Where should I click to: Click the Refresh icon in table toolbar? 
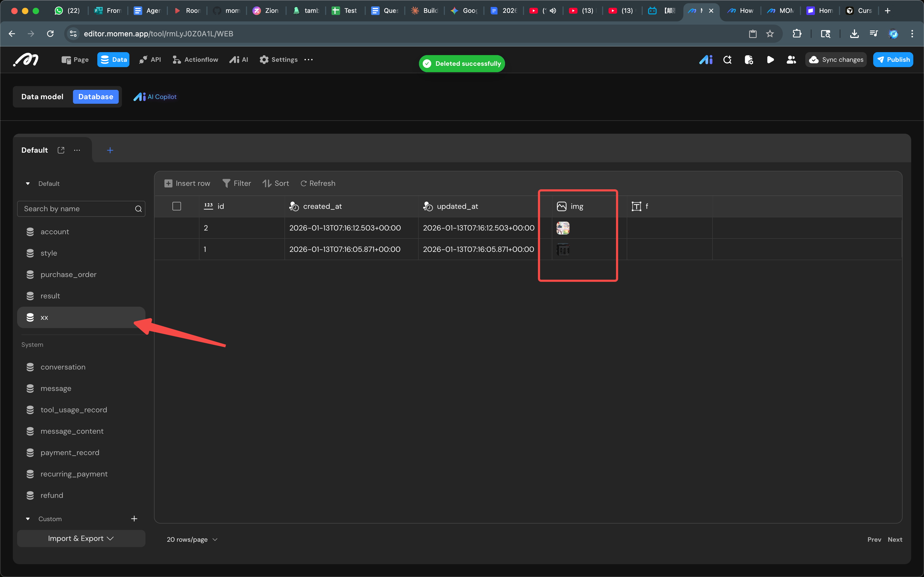click(304, 184)
